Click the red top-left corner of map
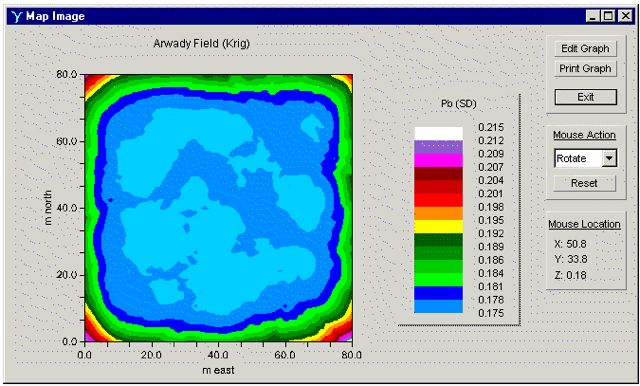Image resolution: width=640 pixels, height=386 pixels. (90, 81)
